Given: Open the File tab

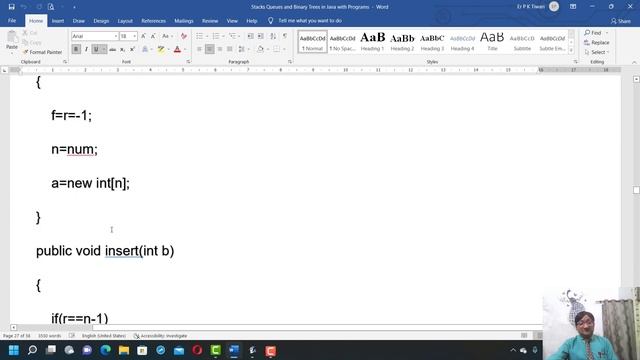Looking at the screenshot, I should tap(12, 21).
